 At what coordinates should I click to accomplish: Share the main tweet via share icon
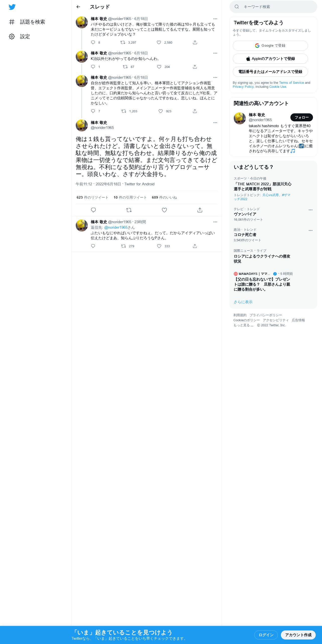tap(200, 210)
